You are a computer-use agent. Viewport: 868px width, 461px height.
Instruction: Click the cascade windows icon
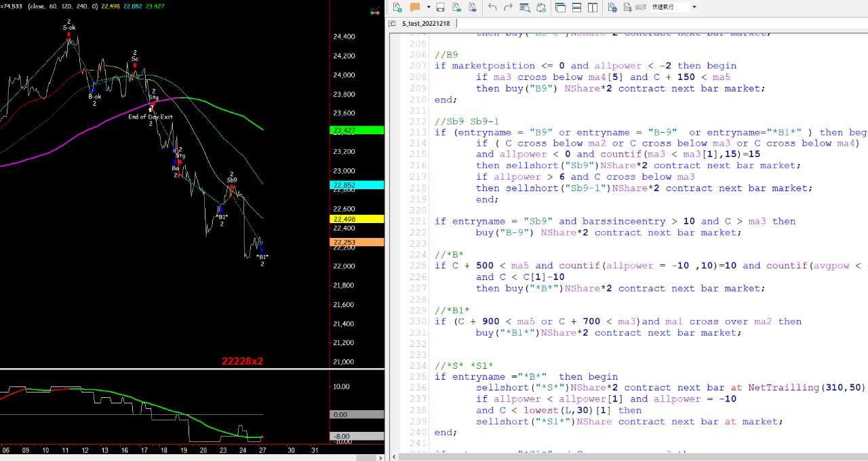(560, 7)
